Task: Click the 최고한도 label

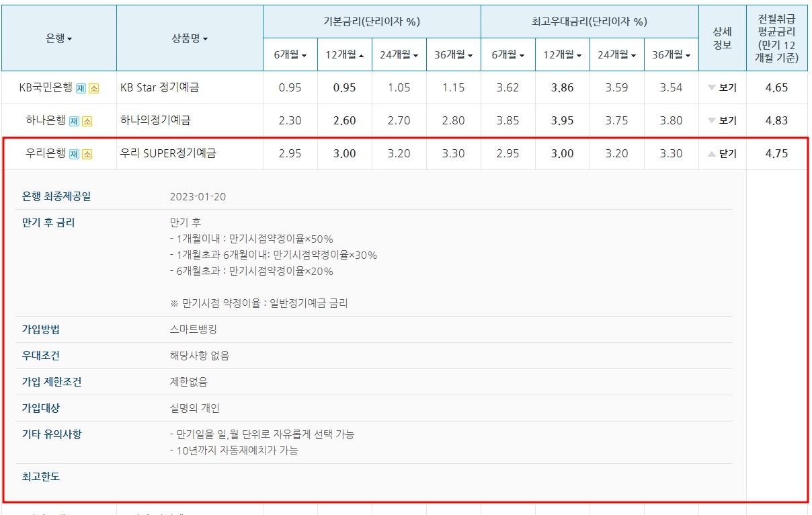Action: coord(41,477)
